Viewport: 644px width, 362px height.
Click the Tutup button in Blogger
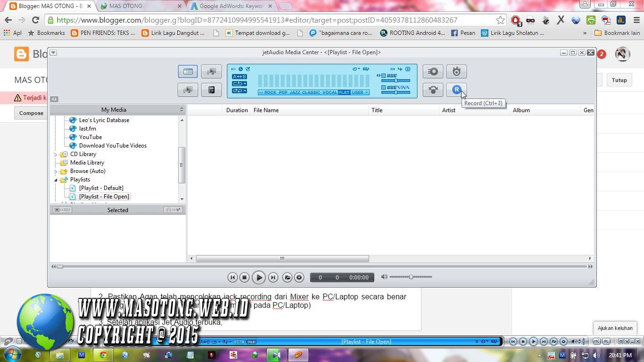[619, 80]
